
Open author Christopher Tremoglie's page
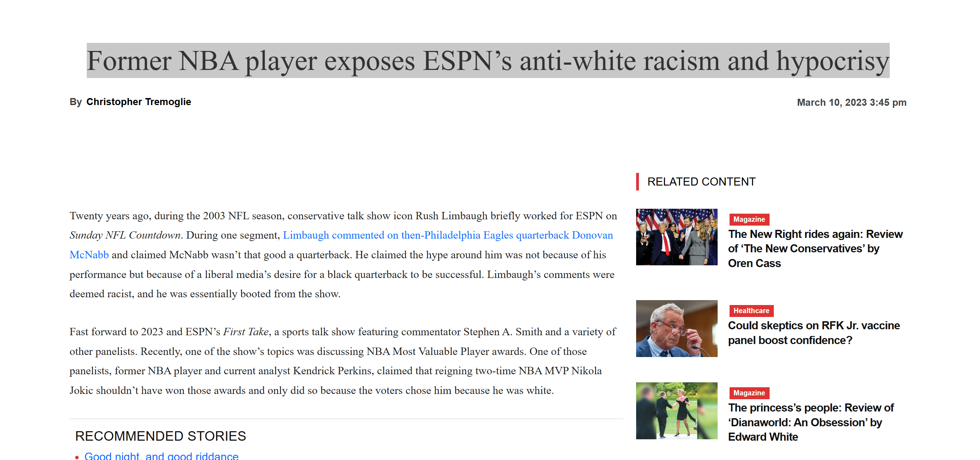point(138,102)
